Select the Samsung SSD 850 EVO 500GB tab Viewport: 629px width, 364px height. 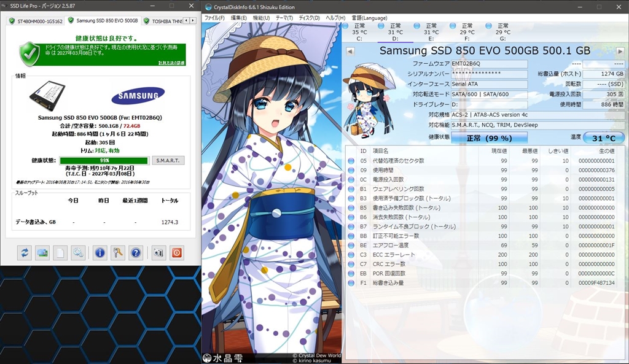coord(103,20)
